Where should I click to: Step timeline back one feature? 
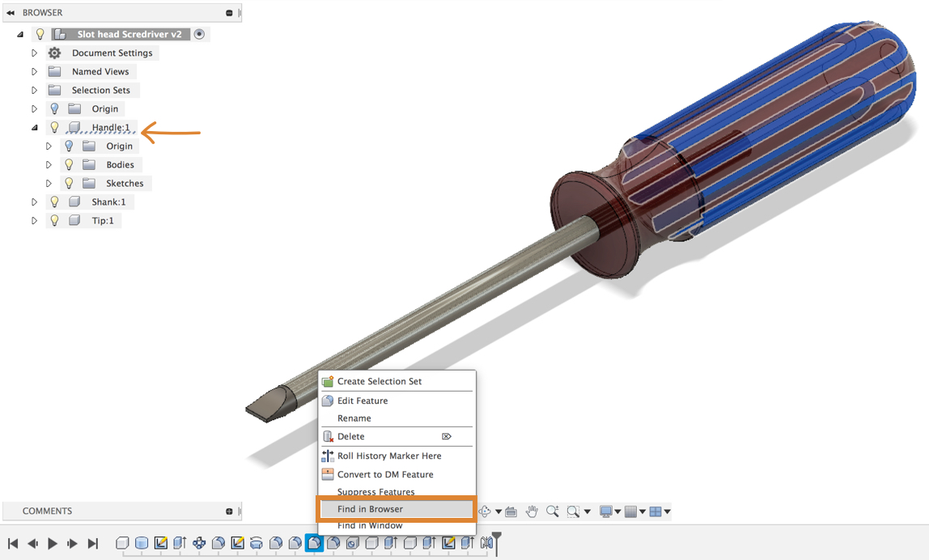point(32,543)
